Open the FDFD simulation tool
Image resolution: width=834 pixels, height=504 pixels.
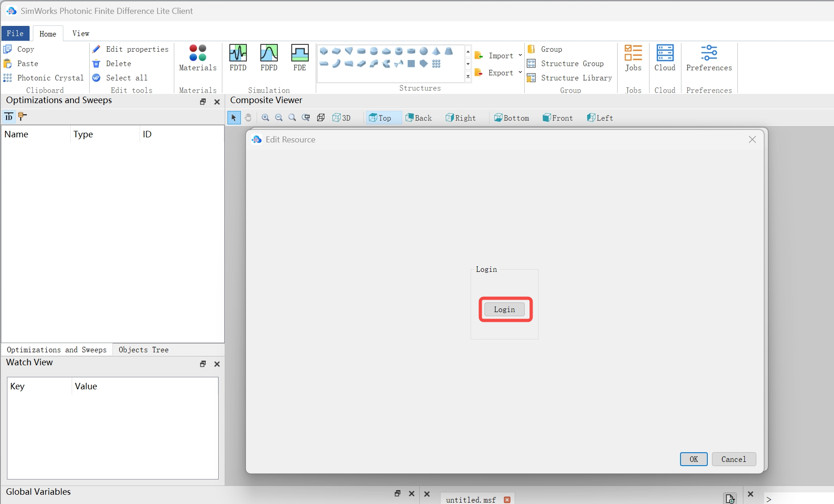[x=269, y=58]
